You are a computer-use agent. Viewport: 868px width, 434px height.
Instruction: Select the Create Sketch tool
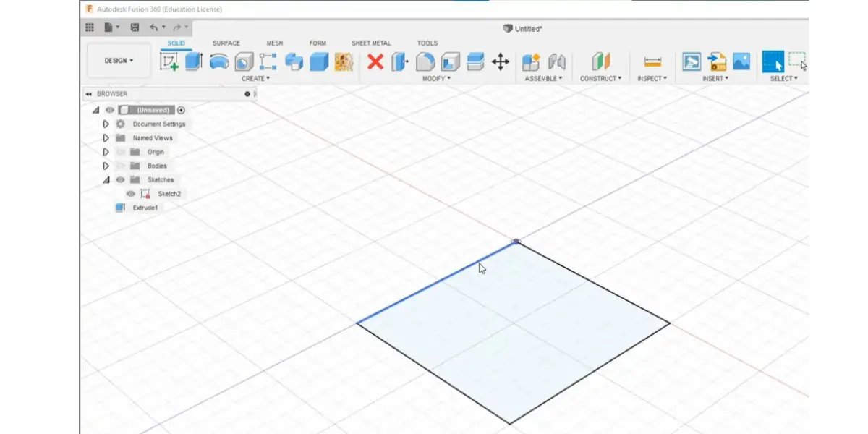(170, 61)
